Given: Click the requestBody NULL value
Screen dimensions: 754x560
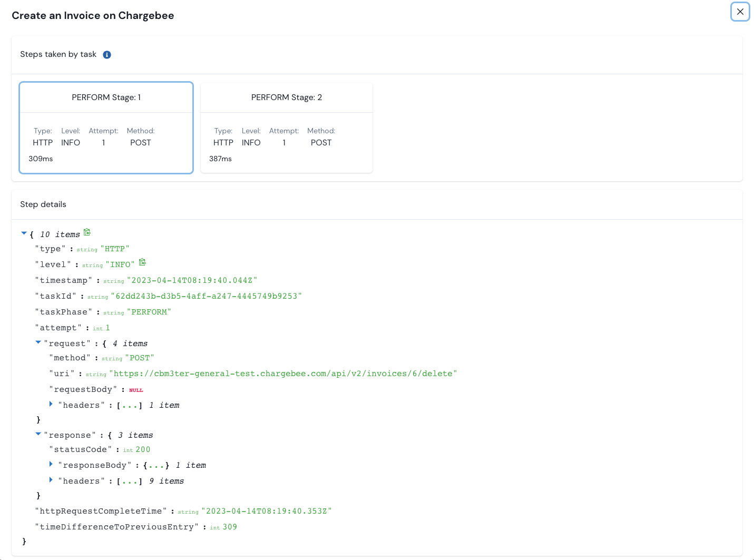Looking at the screenshot, I should (136, 390).
